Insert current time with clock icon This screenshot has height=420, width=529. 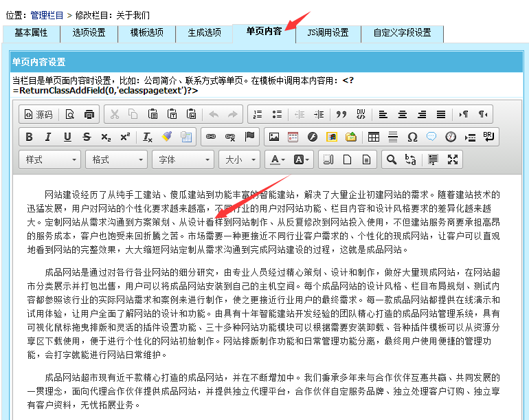point(451,137)
